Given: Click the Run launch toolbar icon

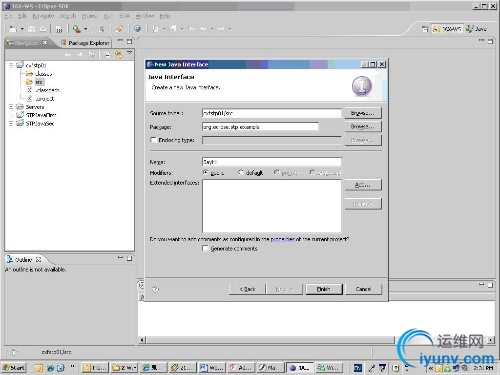Looking at the screenshot, I should click(77, 29).
